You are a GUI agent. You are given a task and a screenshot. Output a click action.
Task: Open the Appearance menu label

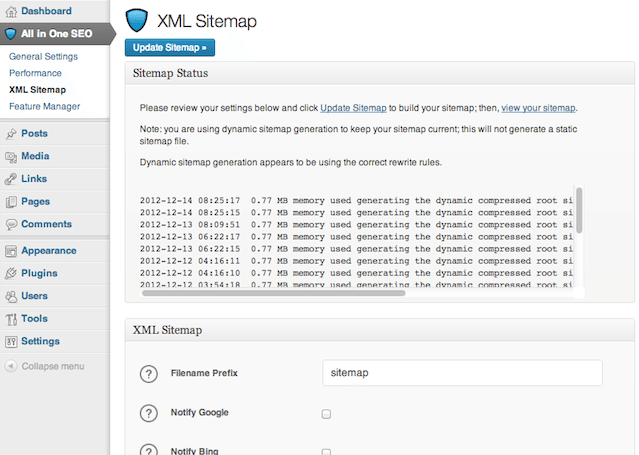click(49, 251)
